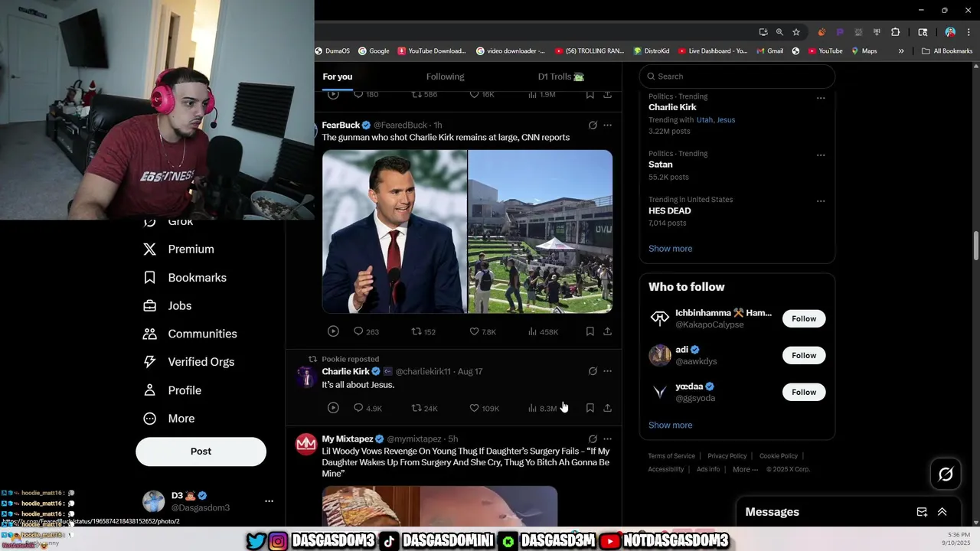Share the FearBuck post
This screenshot has height=551, width=980.
[607, 331]
